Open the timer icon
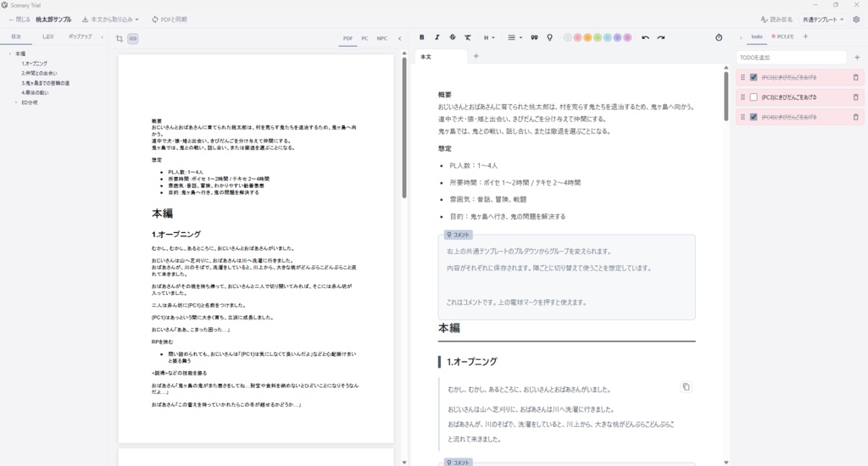 pyautogui.click(x=719, y=37)
